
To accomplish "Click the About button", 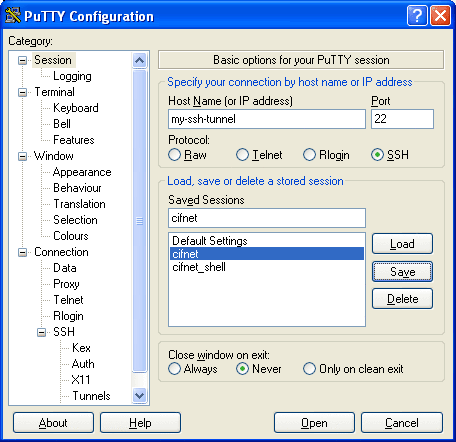I will [x=53, y=423].
